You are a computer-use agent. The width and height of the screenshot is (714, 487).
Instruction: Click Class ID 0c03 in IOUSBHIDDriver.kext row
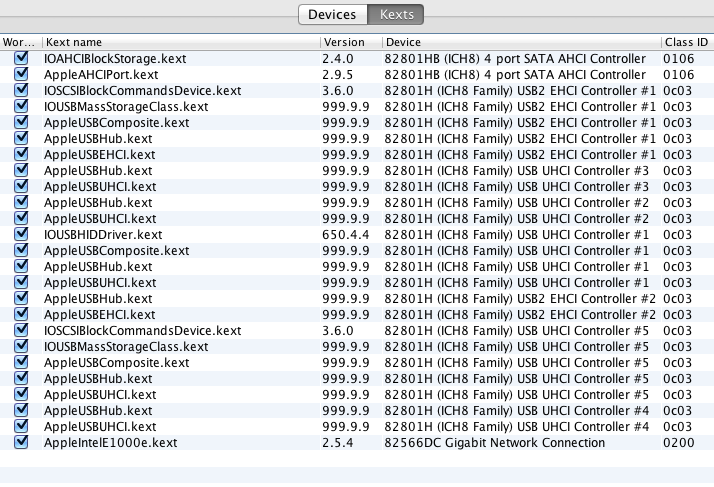coord(678,235)
